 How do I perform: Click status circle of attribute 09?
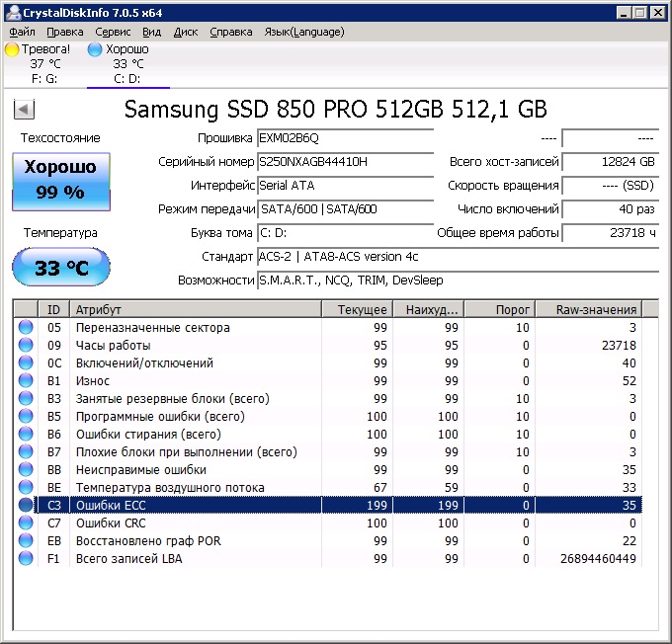[26, 345]
